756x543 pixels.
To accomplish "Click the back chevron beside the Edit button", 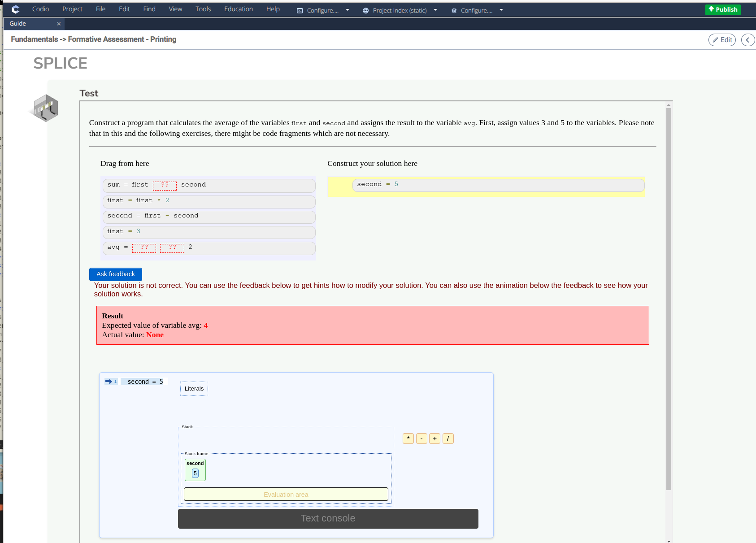I will point(747,39).
